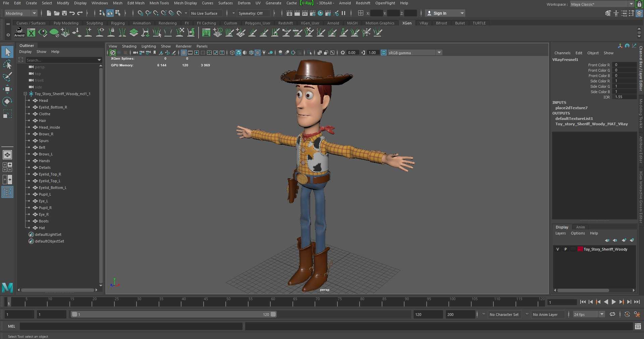Open the Deform menu
Viewport: 644px width, 339px height.
point(244,3)
